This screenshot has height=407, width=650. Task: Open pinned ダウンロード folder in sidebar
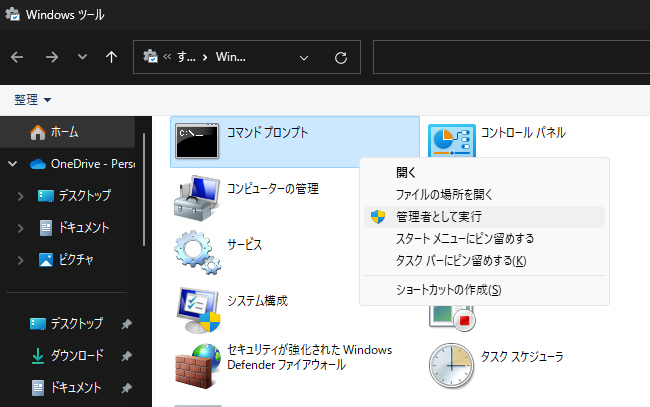pyautogui.click(x=77, y=355)
